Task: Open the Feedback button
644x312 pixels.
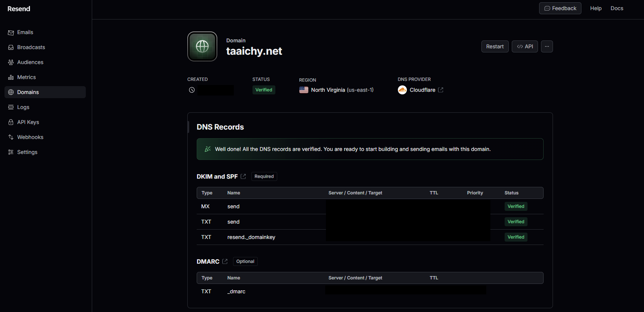Action: tap(560, 8)
